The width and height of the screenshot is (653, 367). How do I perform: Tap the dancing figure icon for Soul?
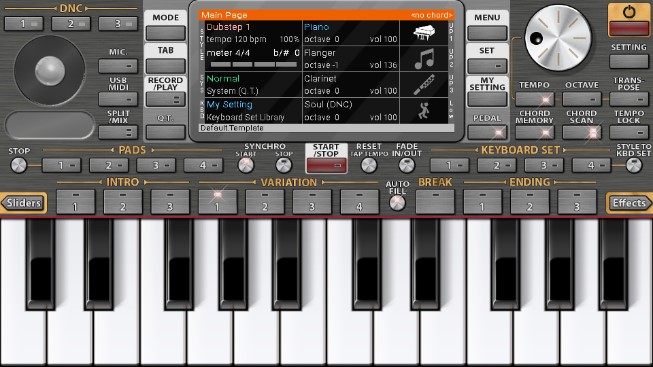click(424, 111)
